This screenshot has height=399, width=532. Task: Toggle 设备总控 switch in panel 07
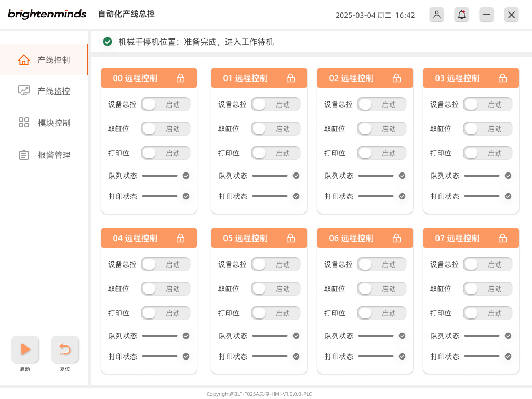click(487, 264)
